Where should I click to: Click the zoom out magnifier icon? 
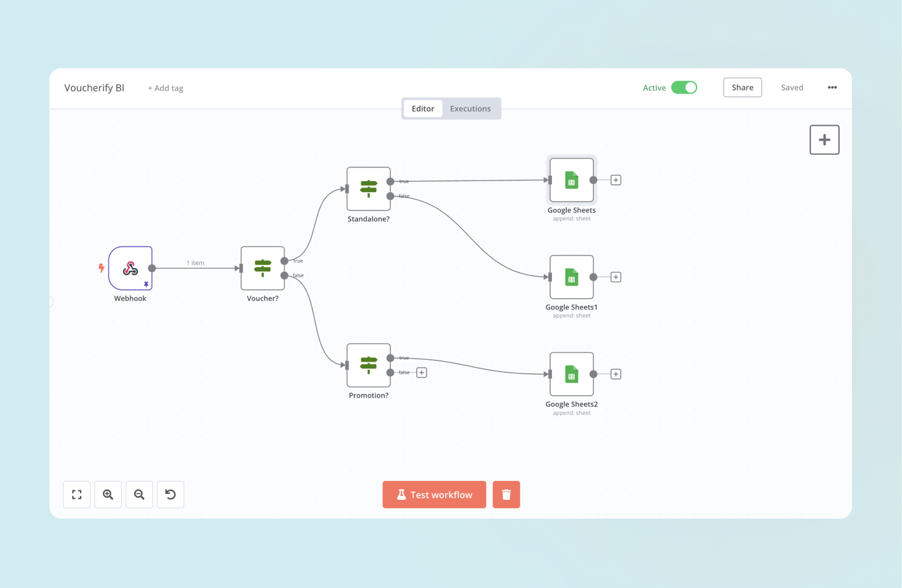[139, 495]
